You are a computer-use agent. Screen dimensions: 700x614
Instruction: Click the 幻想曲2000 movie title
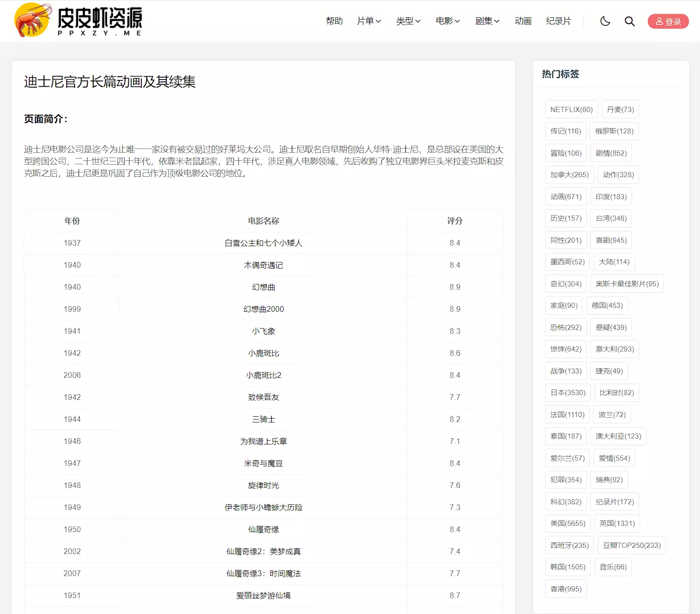point(264,309)
